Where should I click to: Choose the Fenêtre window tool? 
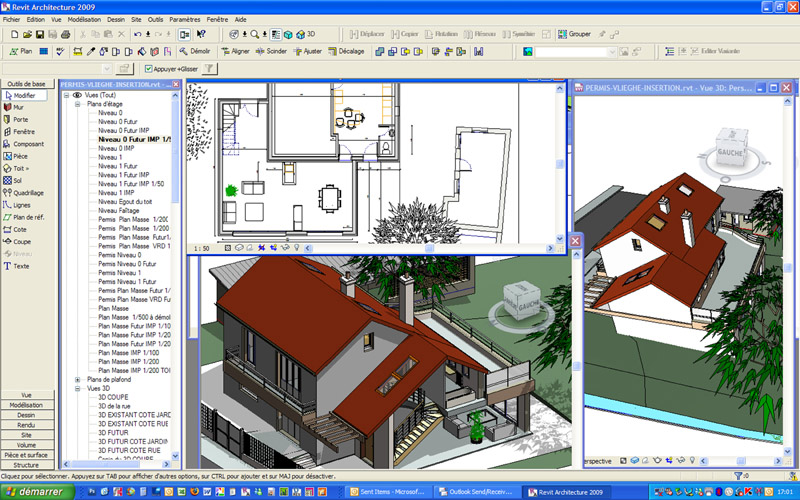(22, 131)
